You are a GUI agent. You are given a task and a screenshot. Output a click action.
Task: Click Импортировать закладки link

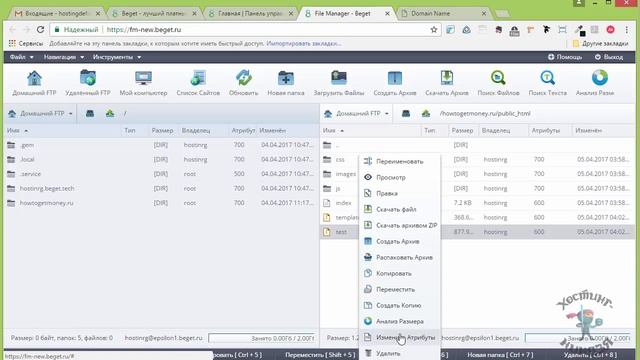[x=303, y=43]
